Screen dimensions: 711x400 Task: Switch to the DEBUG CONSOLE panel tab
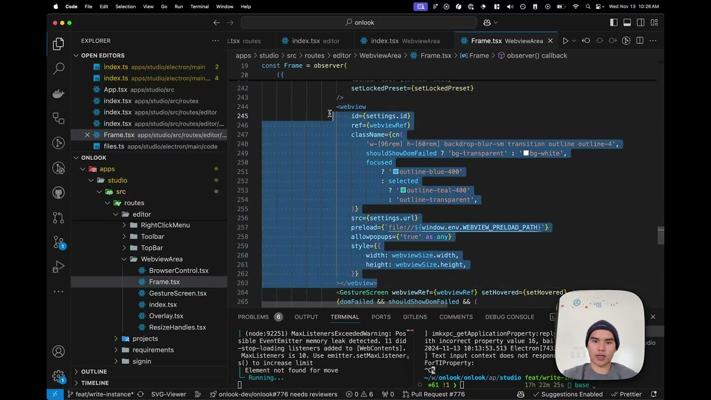(x=509, y=317)
